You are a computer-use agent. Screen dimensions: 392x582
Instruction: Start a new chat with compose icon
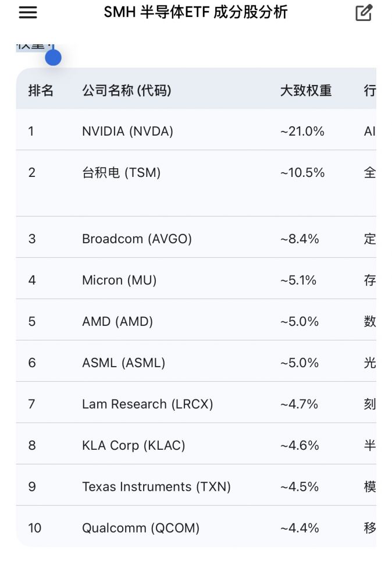364,13
